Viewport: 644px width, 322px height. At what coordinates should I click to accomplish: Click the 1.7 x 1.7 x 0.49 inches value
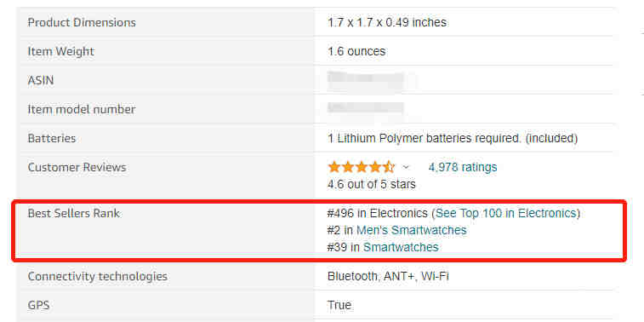click(387, 22)
